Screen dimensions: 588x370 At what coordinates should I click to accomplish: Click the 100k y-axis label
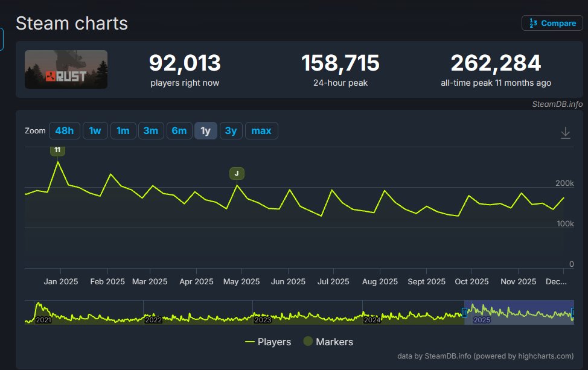pos(565,224)
